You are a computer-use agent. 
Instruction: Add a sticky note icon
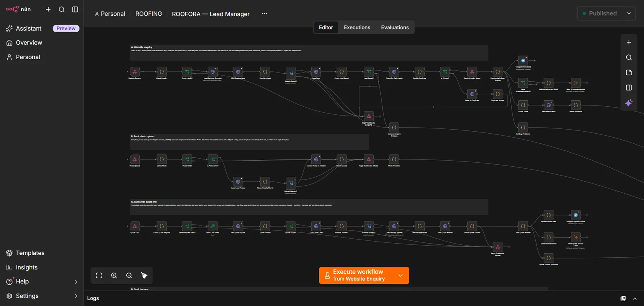[x=629, y=72]
